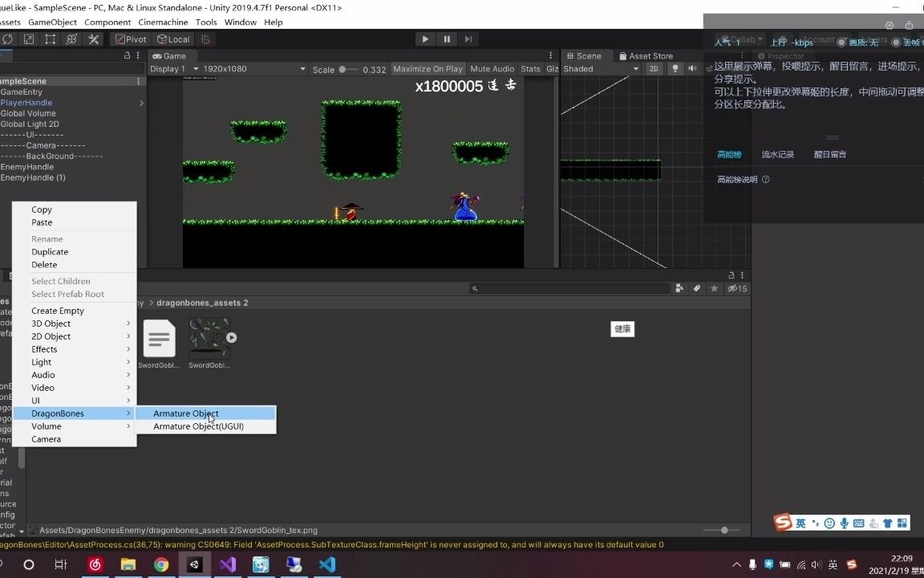
Task: Click Search by Type icon in Project panel
Action: click(679, 287)
